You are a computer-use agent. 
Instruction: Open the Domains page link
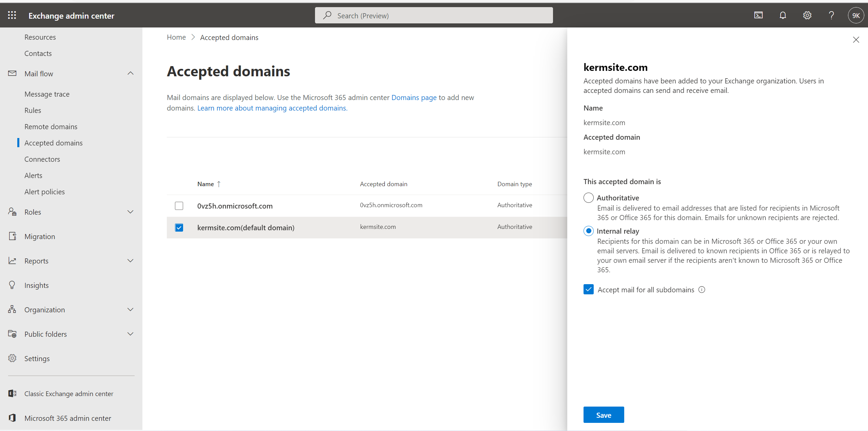pyautogui.click(x=414, y=98)
